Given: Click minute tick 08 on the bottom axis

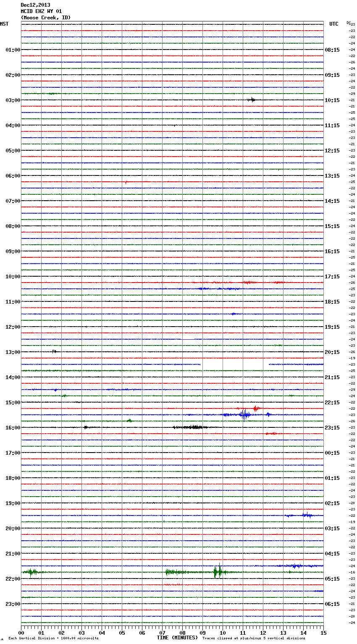Looking at the screenshot, I should tap(182, 633).
